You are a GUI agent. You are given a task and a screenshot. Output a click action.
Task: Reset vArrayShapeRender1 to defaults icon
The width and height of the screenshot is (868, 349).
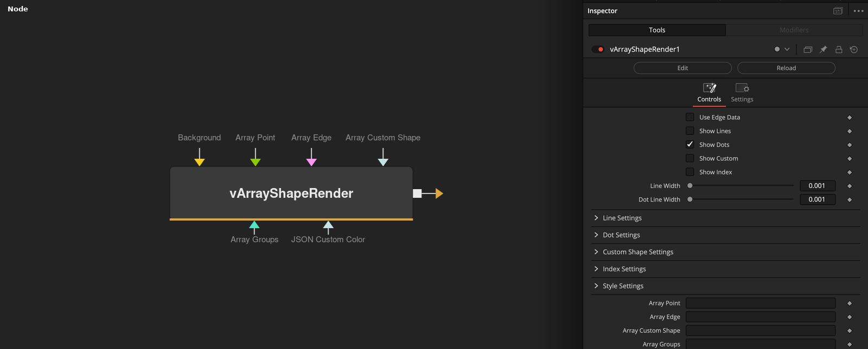(854, 49)
